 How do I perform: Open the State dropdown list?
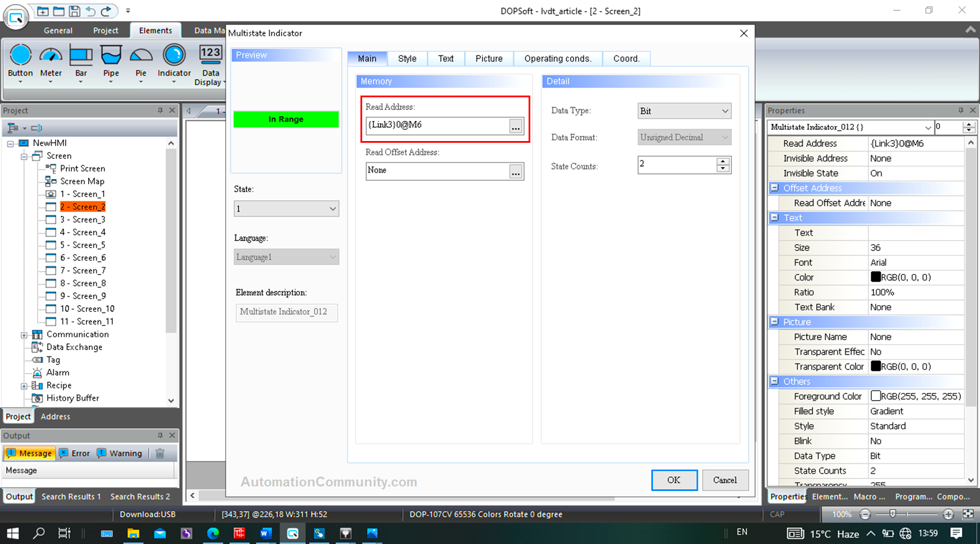[286, 208]
